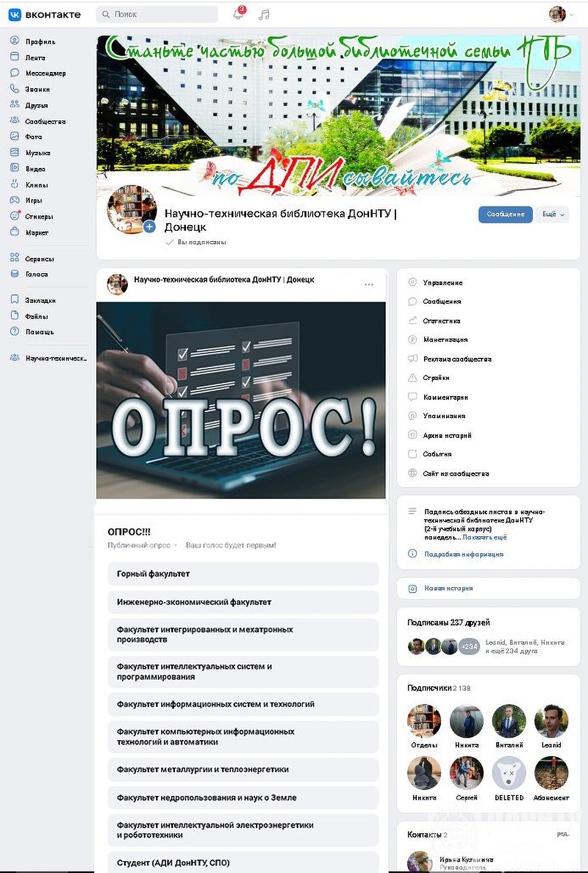
Task: Expand the Ещё dropdown near Сообщение
Action: (553, 215)
